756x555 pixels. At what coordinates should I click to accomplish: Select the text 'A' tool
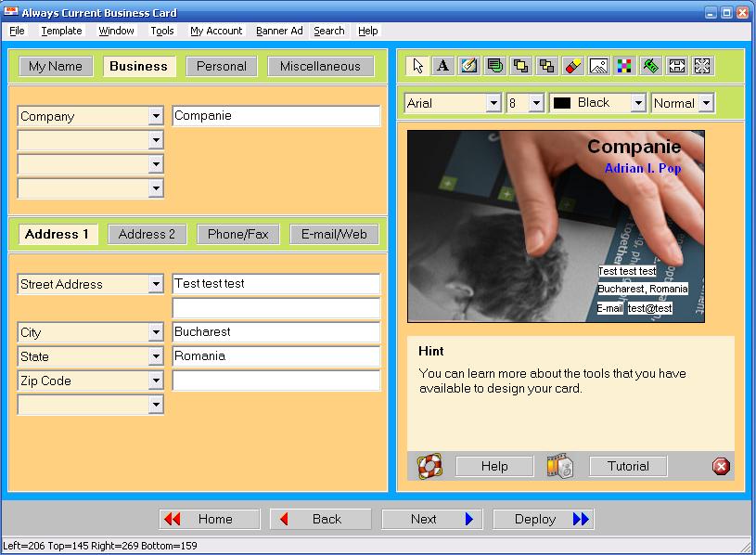pos(443,66)
